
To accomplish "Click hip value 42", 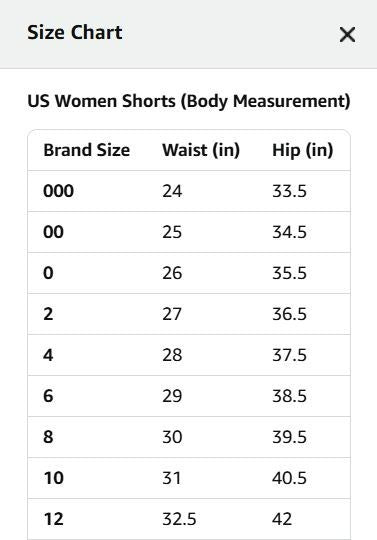I will (x=282, y=519).
